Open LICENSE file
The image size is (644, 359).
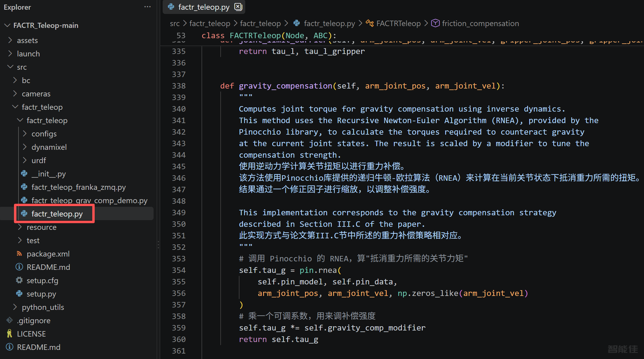point(31,334)
